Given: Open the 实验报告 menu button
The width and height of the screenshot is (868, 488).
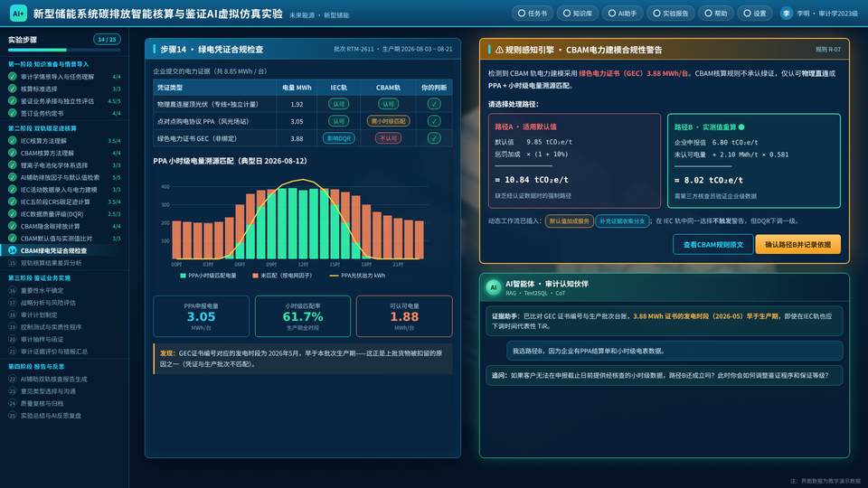Looking at the screenshot, I should [670, 14].
